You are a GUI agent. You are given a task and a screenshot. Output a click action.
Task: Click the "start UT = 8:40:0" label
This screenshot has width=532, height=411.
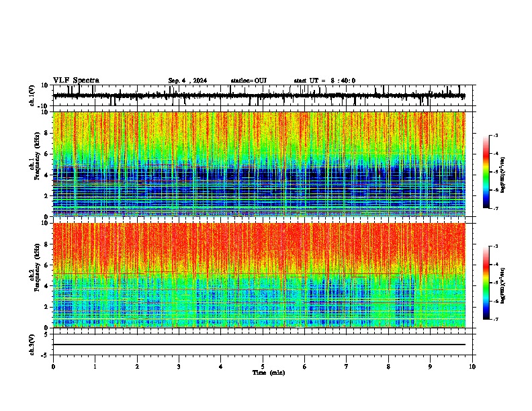pos(324,81)
